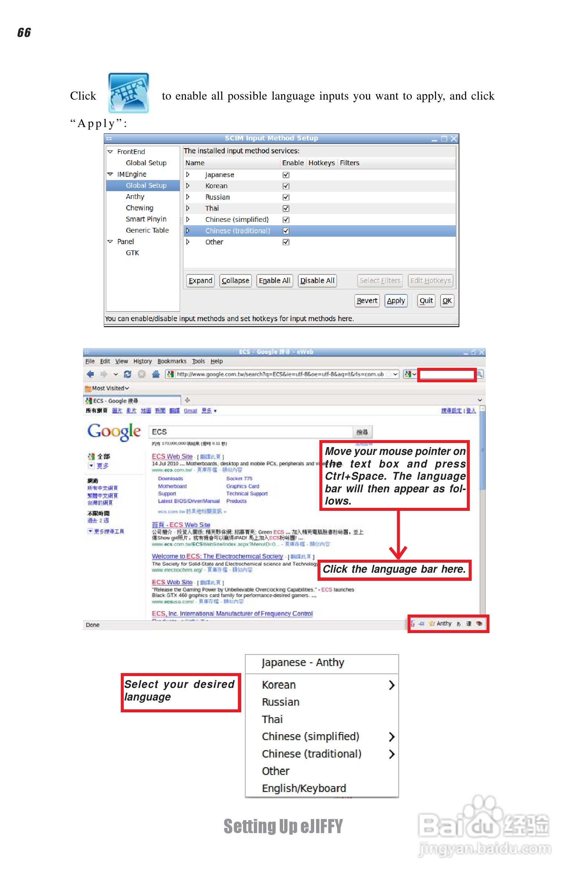Click the browser Home icon
Viewport: 588px width, 882px height.
pyautogui.click(x=156, y=374)
